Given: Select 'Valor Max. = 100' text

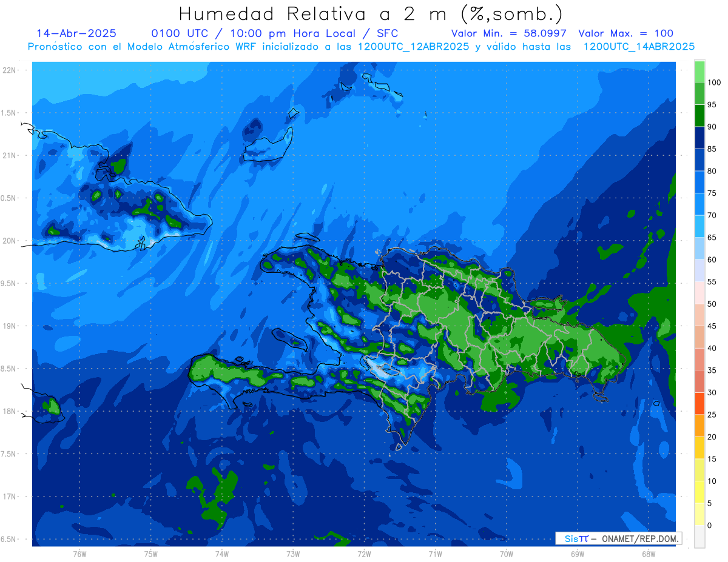Looking at the screenshot, I should pyautogui.click(x=625, y=33).
